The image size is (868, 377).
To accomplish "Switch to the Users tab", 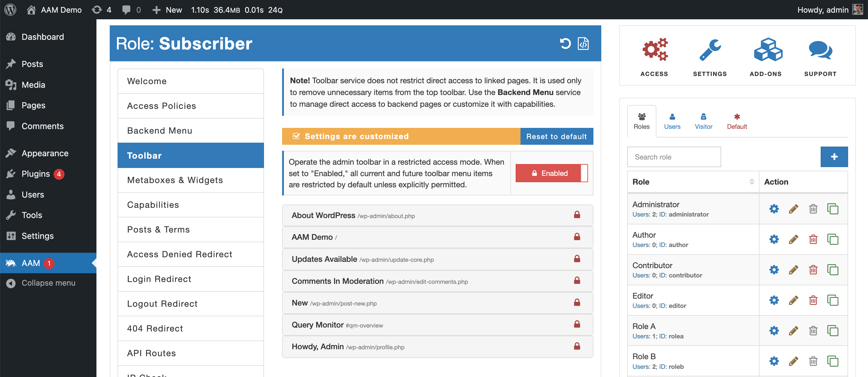I will [x=672, y=122].
